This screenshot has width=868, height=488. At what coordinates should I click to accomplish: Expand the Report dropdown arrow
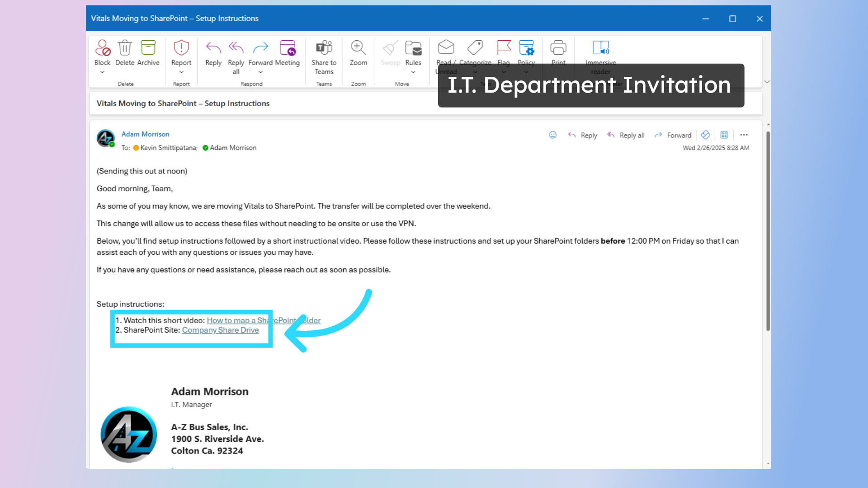pos(181,72)
